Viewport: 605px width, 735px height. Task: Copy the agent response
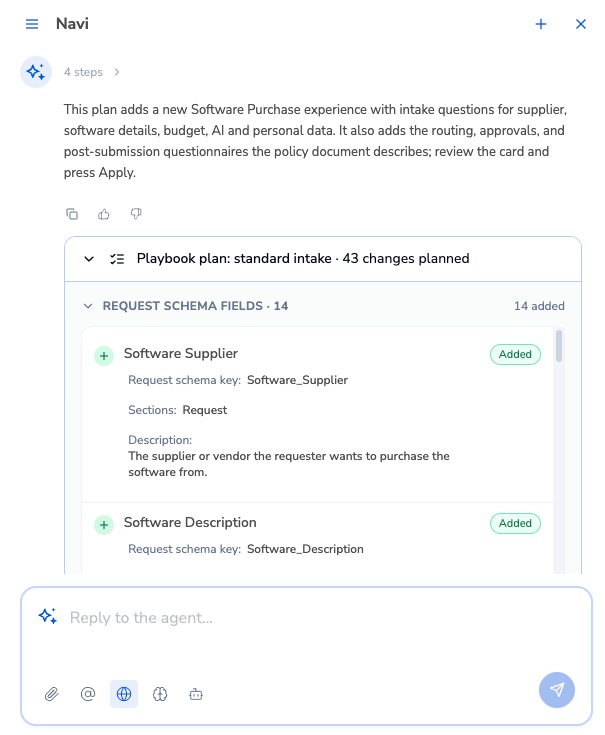pos(72,214)
